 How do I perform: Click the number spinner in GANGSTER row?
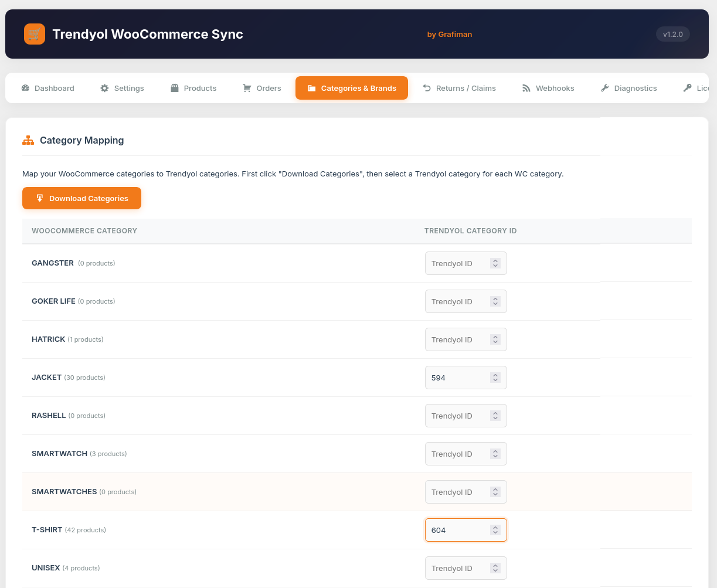(495, 263)
